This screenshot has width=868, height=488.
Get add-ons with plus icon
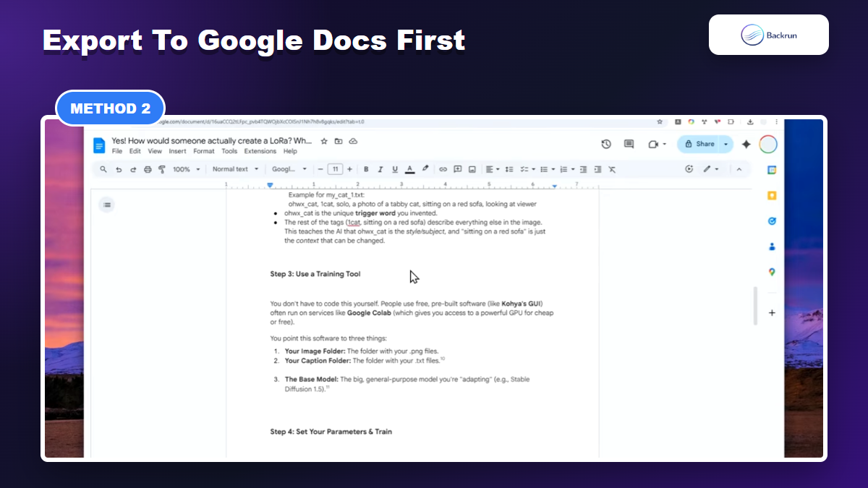point(772,312)
